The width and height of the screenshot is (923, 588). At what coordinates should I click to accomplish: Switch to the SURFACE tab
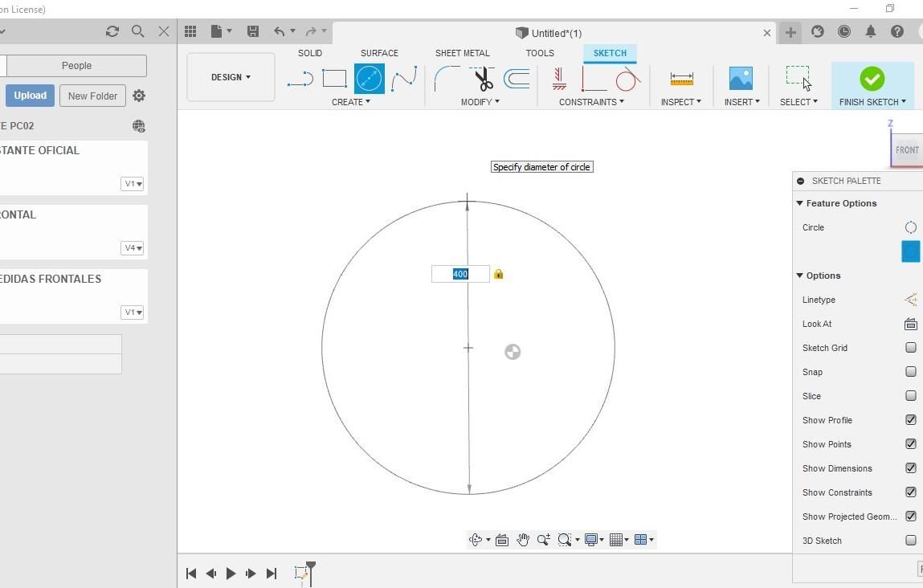click(x=379, y=53)
